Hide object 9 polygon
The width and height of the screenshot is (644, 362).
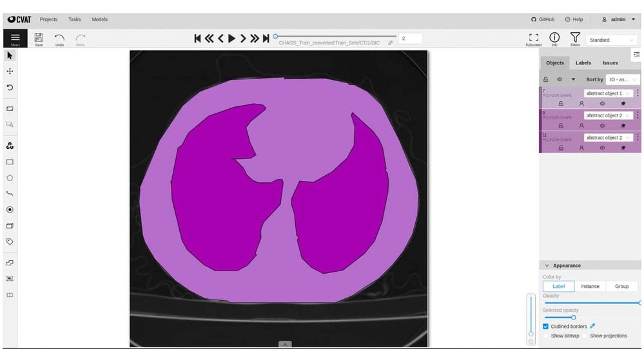[x=602, y=126]
